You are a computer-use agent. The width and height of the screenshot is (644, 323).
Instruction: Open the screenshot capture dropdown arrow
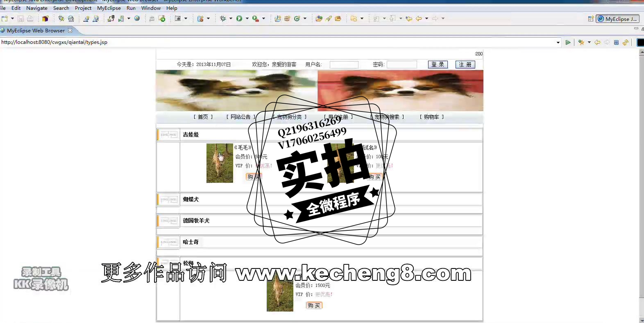(186, 18)
